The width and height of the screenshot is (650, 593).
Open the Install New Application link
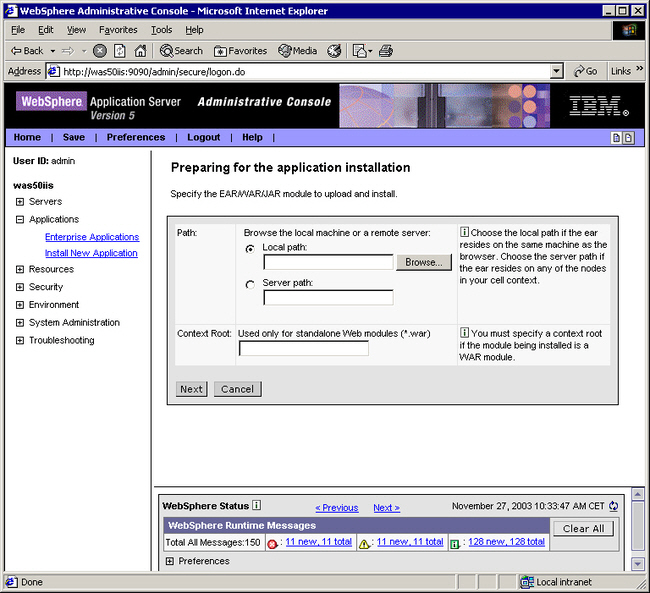(x=91, y=253)
